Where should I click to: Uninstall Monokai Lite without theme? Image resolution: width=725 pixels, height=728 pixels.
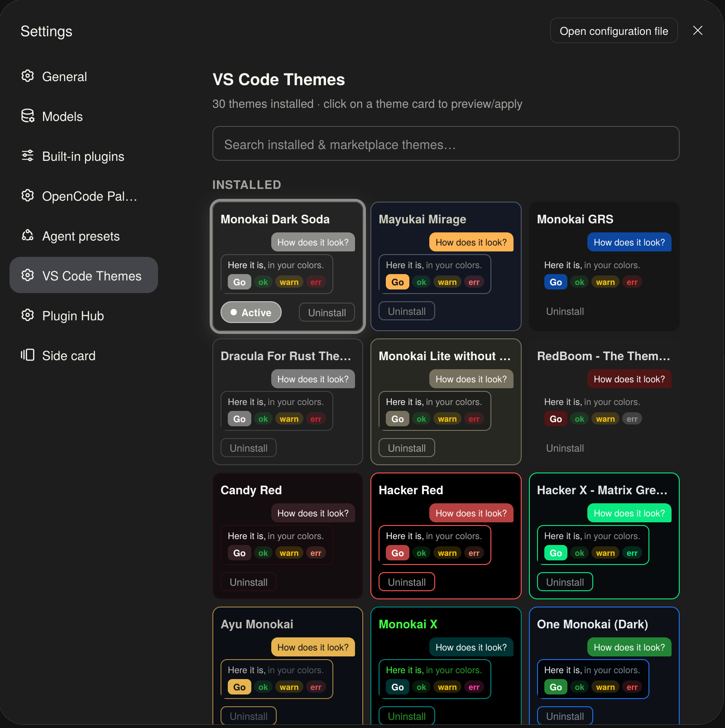pos(407,448)
